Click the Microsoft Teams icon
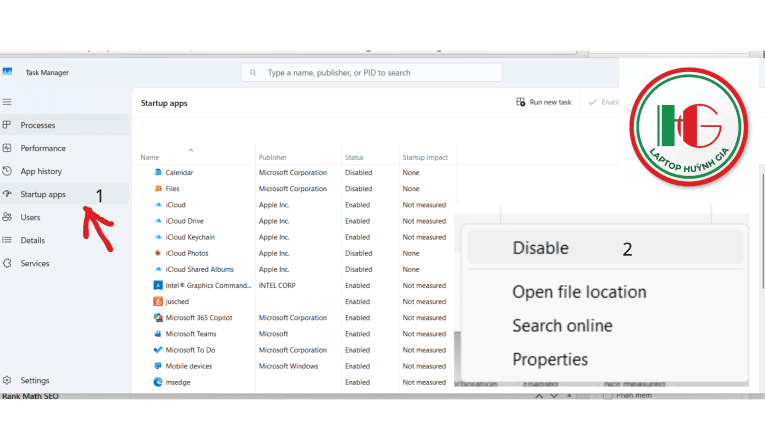The height and width of the screenshot is (430, 765). click(x=158, y=333)
